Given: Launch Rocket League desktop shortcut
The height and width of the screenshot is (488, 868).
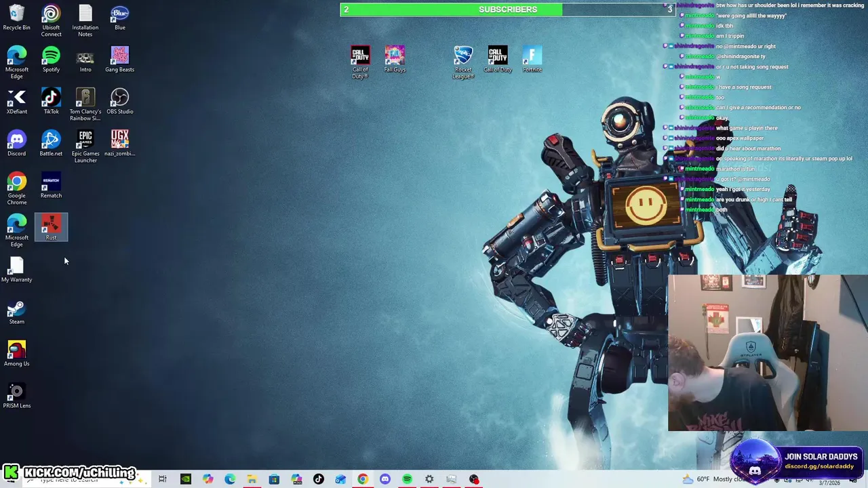Looking at the screenshot, I should pos(463,63).
